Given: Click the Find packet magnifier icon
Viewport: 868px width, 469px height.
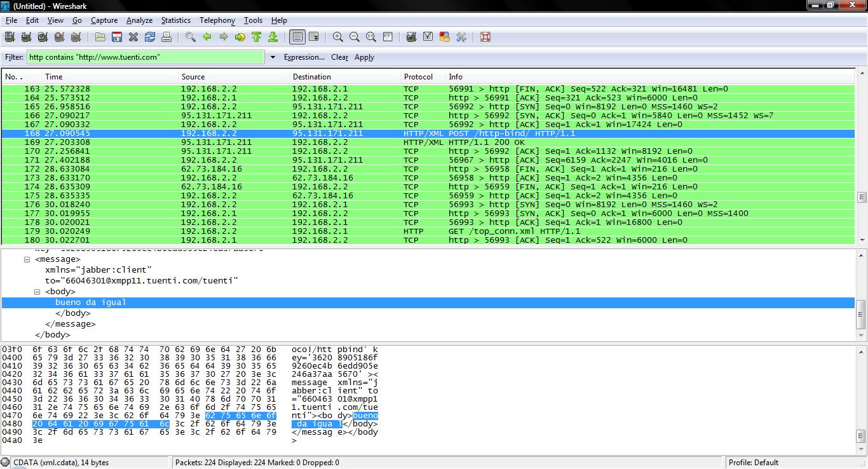Looking at the screenshot, I should click(191, 37).
